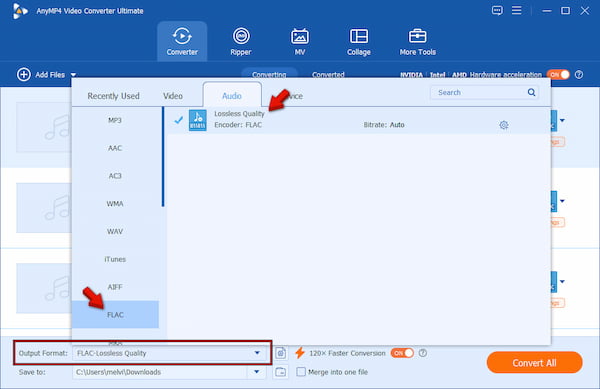600x389 pixels.
Task: Click the lightning bolt conversion icon
Action: coord(300,353)
